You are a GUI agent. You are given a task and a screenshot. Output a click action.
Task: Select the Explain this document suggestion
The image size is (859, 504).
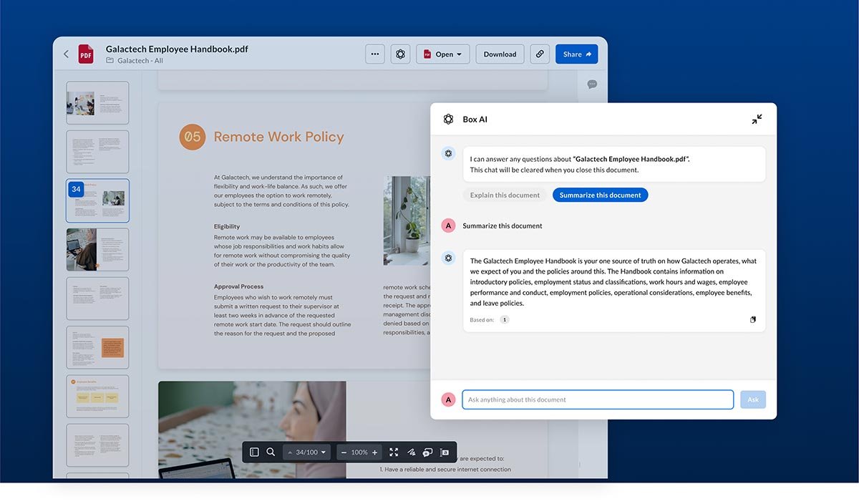pyautogui.click(x=505, y=195)
